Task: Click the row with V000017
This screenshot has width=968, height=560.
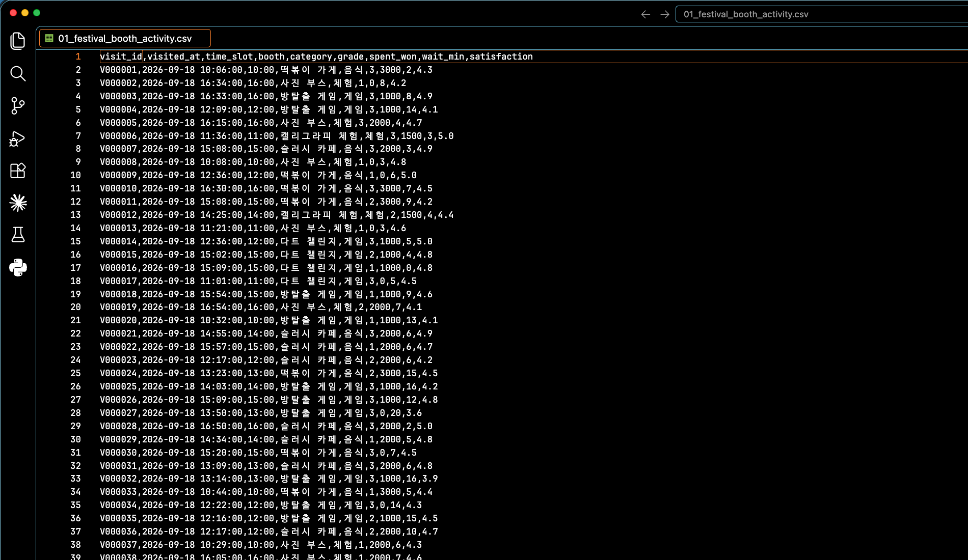Action: coord(258,281)
